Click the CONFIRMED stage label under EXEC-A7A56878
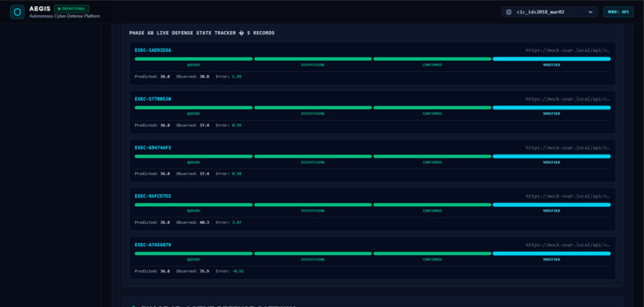644x307 pixels. pyautogui.click(x=432, y=259)
